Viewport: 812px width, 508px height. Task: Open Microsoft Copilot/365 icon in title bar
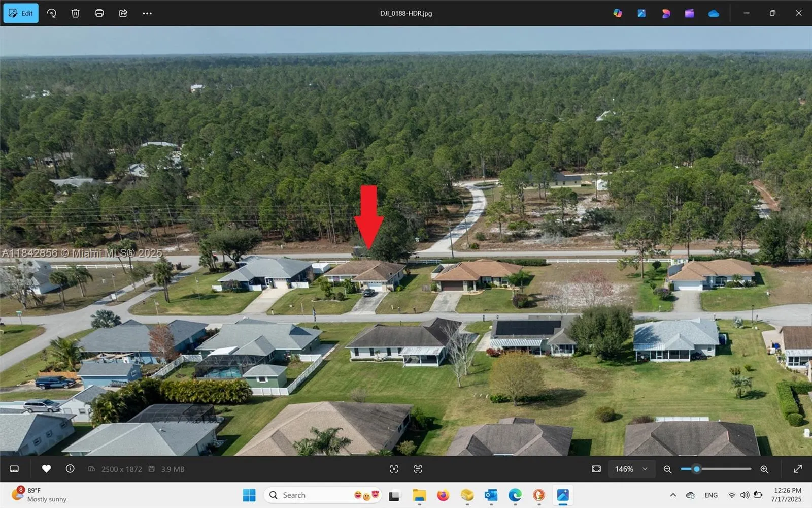(x=618, y=13)
